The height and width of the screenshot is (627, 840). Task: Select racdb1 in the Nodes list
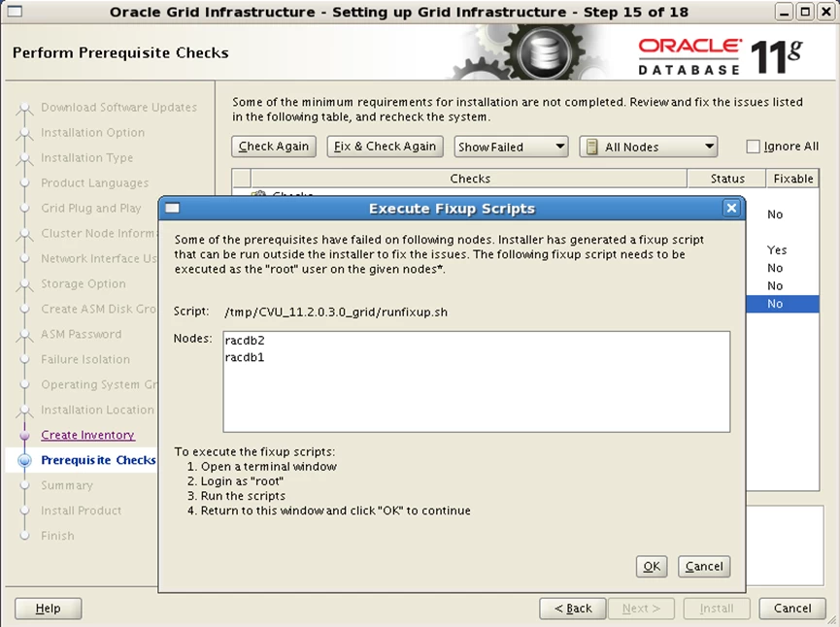click(245, 357)
